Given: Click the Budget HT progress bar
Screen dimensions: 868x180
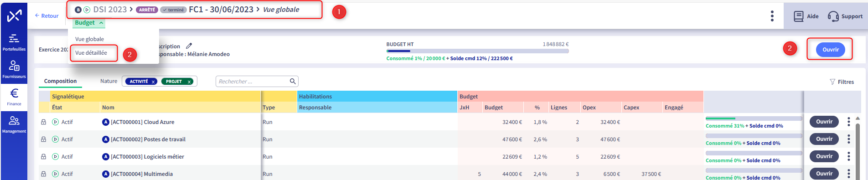Looking at the screenshot, I should [477, 51].
